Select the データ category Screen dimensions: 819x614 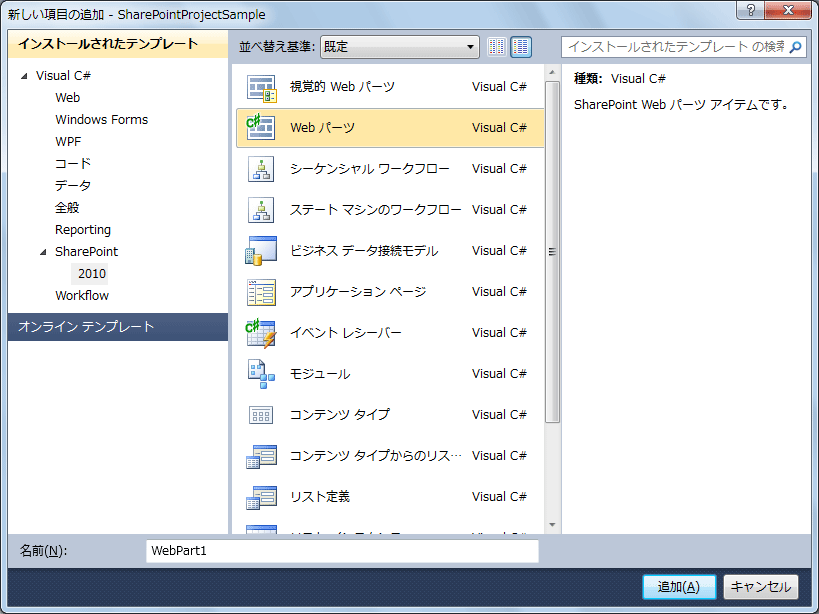(73, 185)
